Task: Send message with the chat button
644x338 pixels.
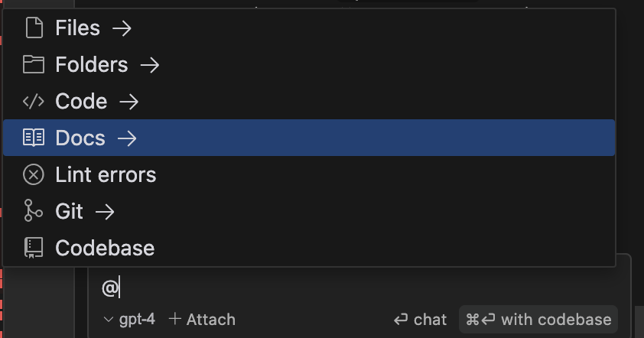Action: point(420,320)
